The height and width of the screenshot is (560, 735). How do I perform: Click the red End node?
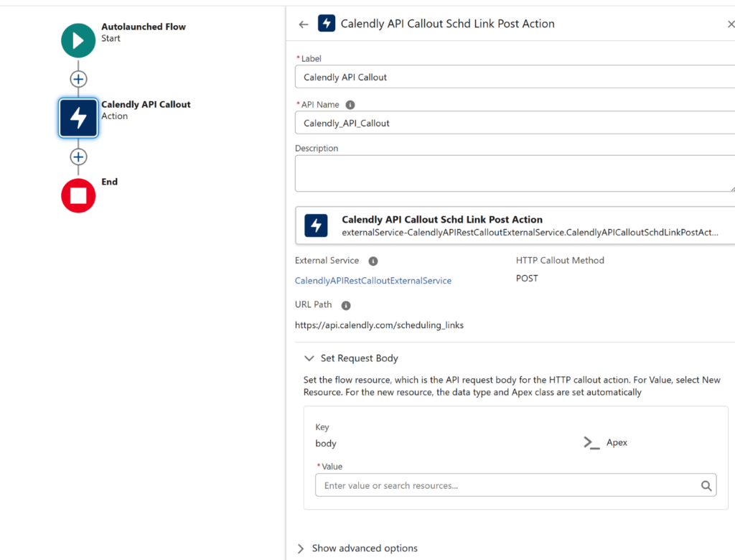(x=78, y=195)
